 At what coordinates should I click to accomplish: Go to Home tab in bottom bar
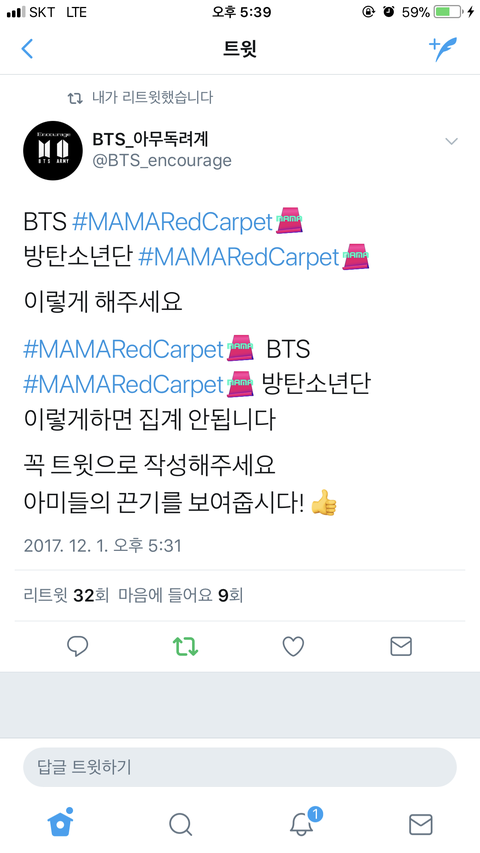[x=60, y=821]
